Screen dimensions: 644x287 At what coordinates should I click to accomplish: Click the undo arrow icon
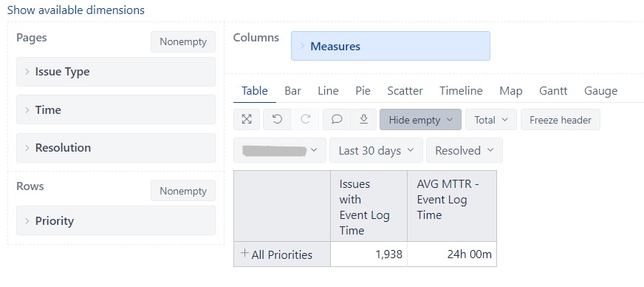(x=277, y=120)
